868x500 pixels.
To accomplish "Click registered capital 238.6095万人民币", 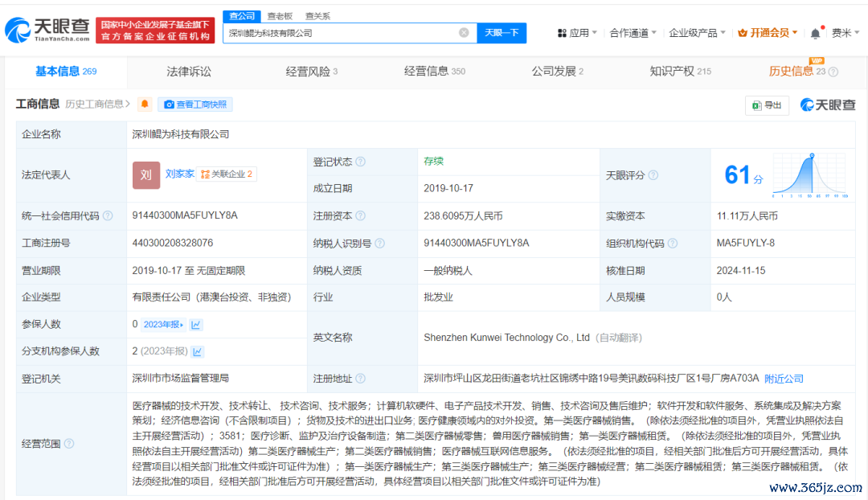I will (x=464, y=216).
